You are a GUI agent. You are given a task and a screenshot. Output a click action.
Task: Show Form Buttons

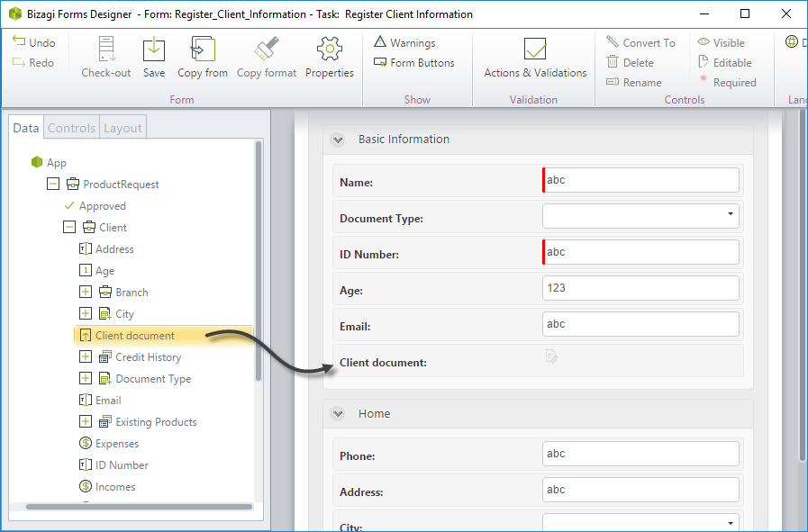pyautogui.click(x=414, y=62)
